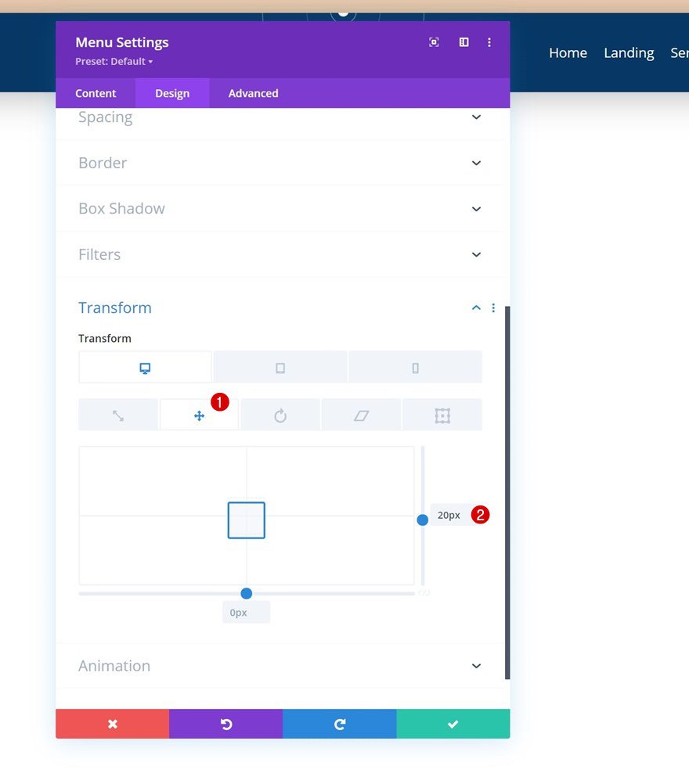Viewport: 689px width, 784px height.
Task: Switch to the Content tab
Action: pos(96,93)
